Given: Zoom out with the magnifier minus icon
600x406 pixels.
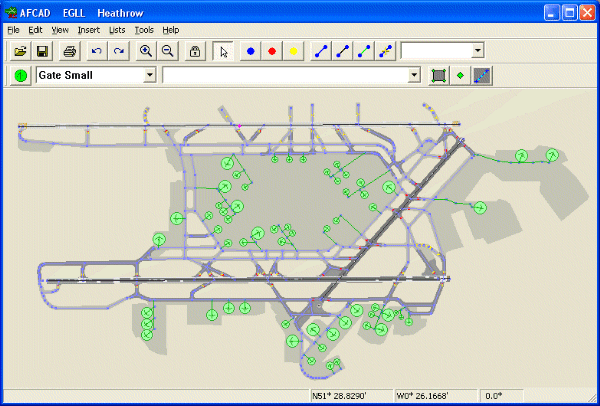Looking at the screenshot, I should click(x=168, y=51).
